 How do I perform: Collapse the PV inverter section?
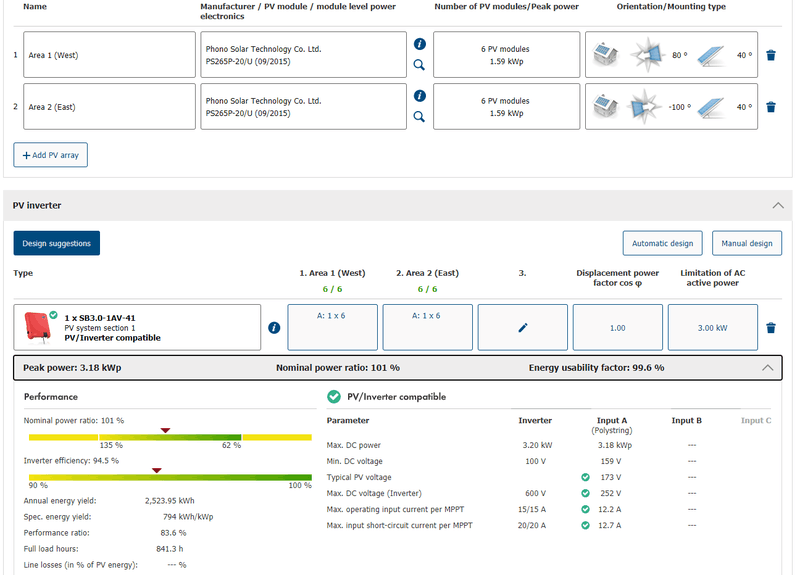(x=777, y=205)
